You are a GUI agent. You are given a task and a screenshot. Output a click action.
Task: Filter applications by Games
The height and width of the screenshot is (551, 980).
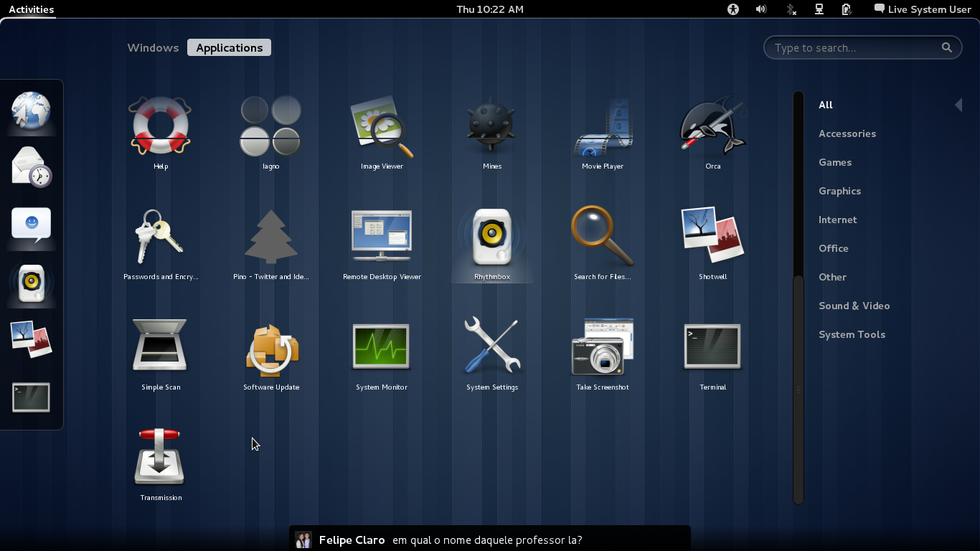point(834,162)
